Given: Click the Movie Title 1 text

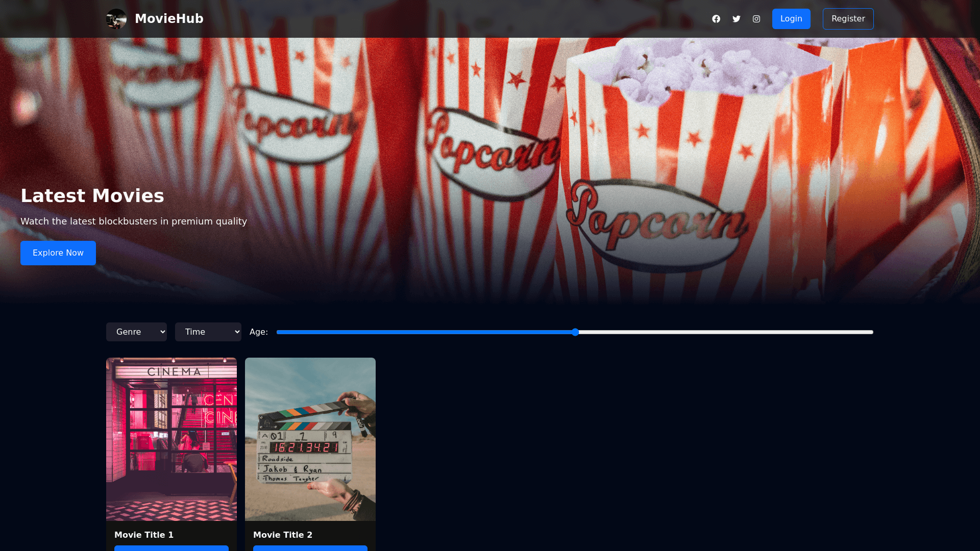Looking at the screenshot, I should point(144,535).
